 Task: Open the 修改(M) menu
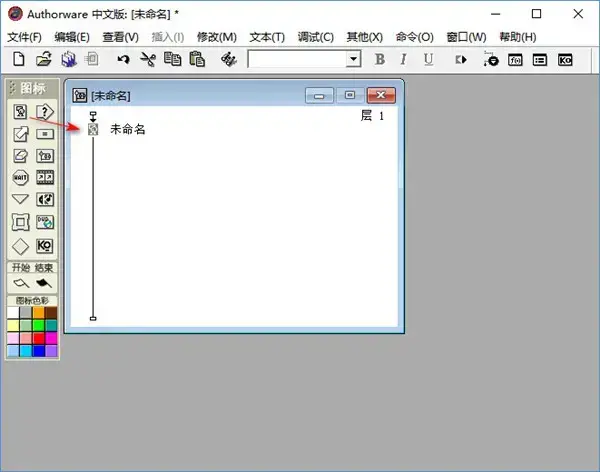[x=217, y=37]
